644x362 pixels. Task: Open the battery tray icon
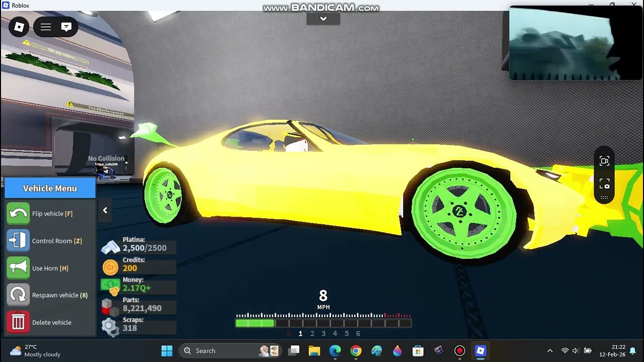[x=587, y=350]
